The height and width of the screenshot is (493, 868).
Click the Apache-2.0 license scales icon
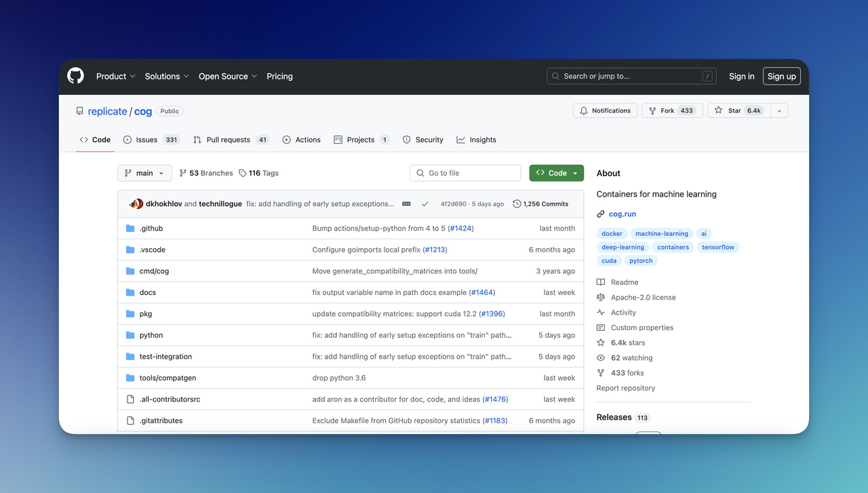[x=600, y=297]
